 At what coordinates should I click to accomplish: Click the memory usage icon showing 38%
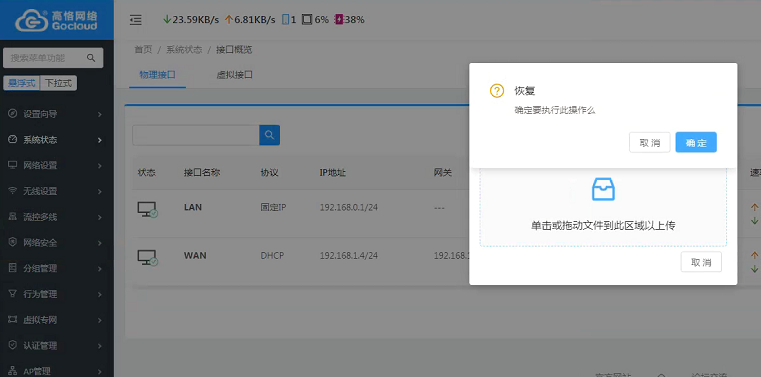point(339,19)
